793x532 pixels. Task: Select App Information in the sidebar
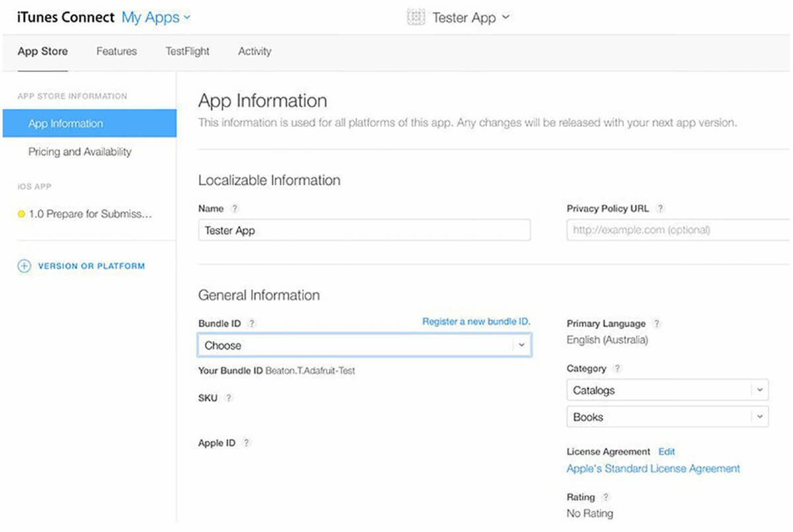coord(89,124)
